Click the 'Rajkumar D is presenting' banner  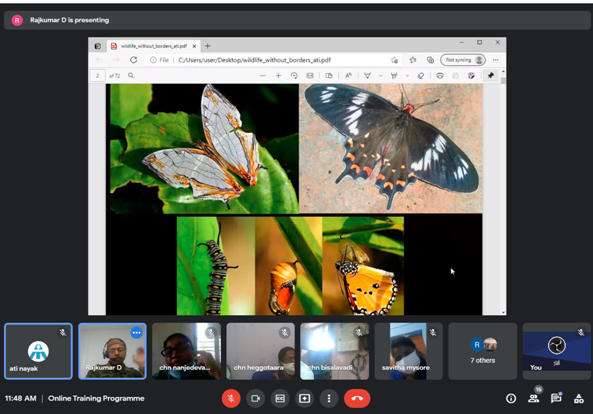point(297,20)
